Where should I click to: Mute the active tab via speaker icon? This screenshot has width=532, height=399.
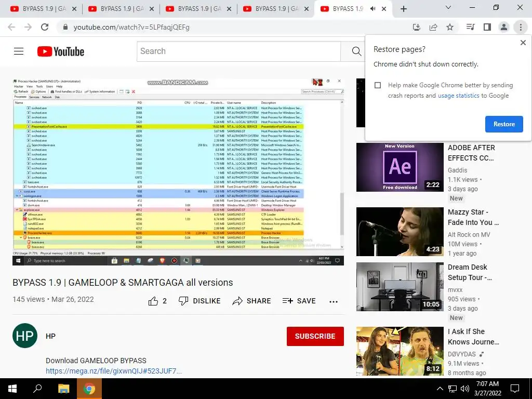coord(373,9)
